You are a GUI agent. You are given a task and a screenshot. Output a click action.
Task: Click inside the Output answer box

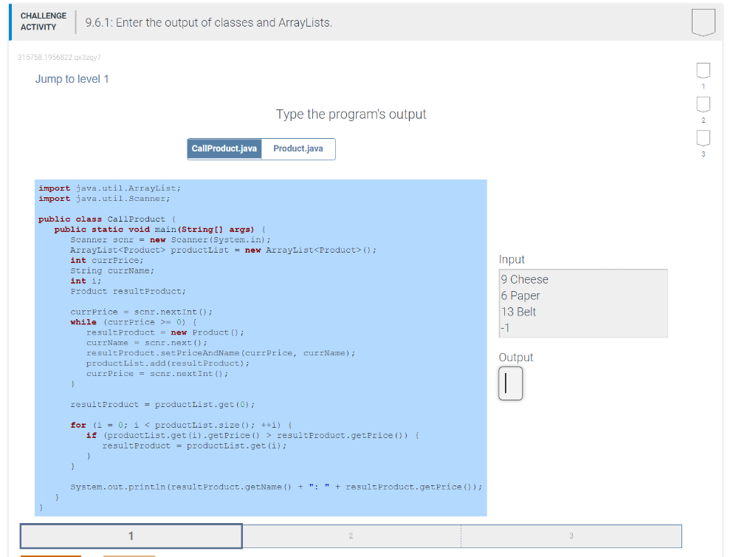pyautogui.click(x=510, y=383)
